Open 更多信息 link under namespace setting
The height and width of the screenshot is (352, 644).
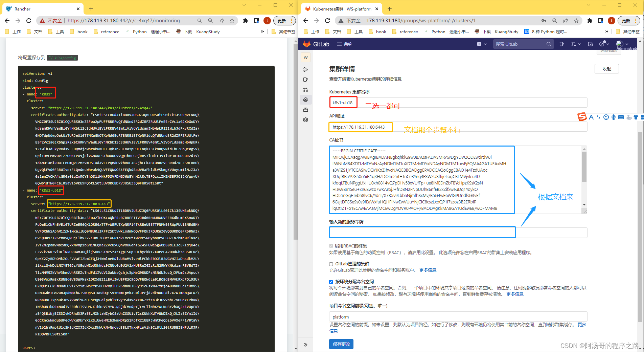[515, 294]
